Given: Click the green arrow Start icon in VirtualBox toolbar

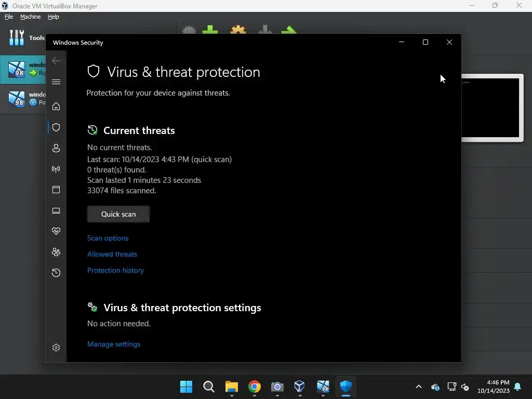Looking at the screenshot, I should [x=289, y=30].
